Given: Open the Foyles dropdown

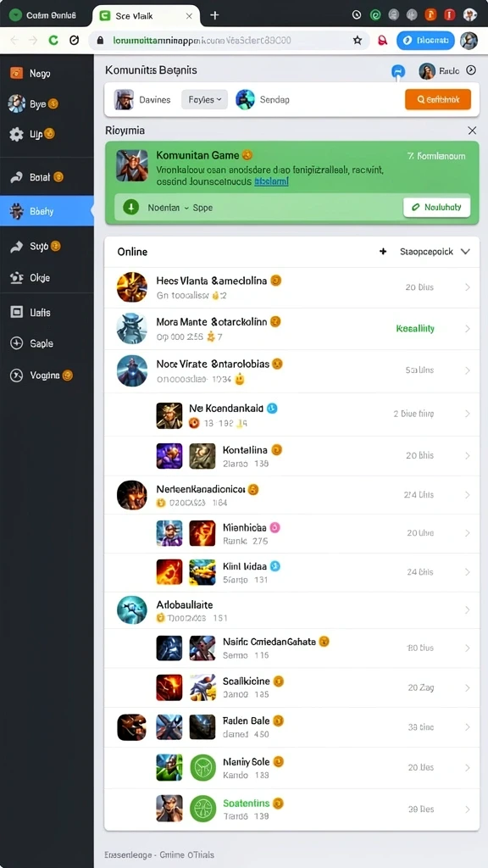Looking at the screenshot, I should pos(204,100).
